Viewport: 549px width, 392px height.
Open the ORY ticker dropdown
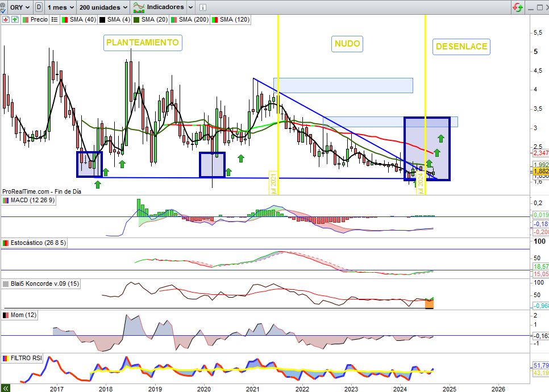[x=19, y=7]
